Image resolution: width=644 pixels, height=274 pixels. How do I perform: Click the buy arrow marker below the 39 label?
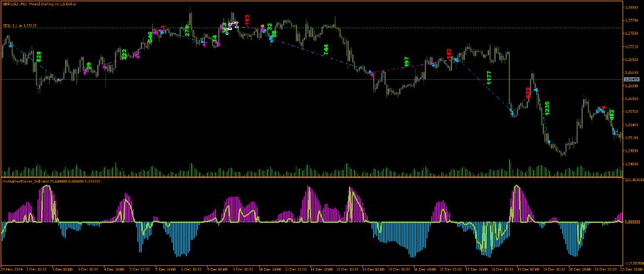point(85,73)
